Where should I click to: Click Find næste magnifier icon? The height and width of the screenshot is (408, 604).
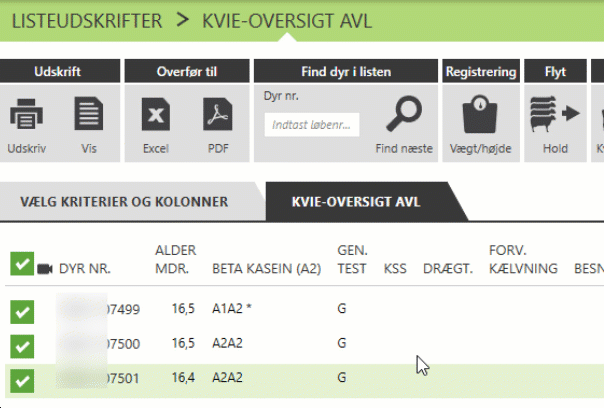tap(404, 116)
